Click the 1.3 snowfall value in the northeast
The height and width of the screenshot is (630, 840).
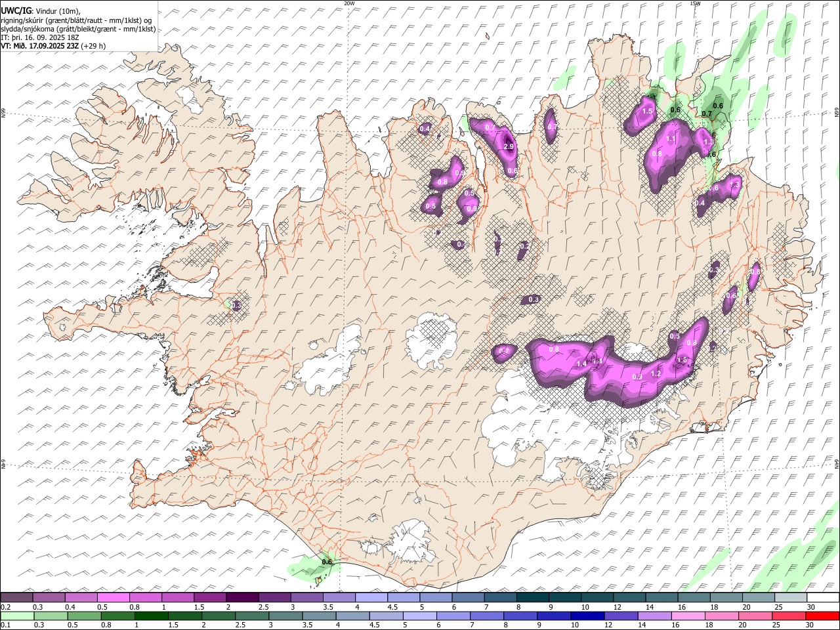[x=734, y=186]
